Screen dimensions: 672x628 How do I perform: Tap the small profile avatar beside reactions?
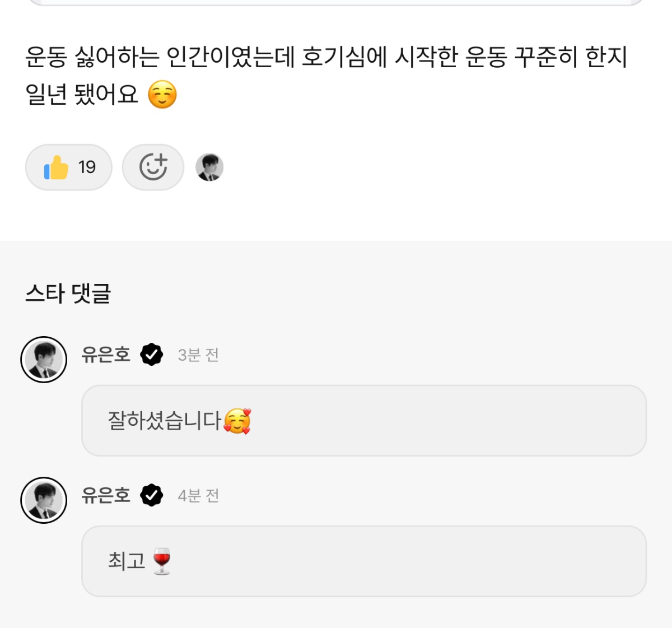[209, 168]
